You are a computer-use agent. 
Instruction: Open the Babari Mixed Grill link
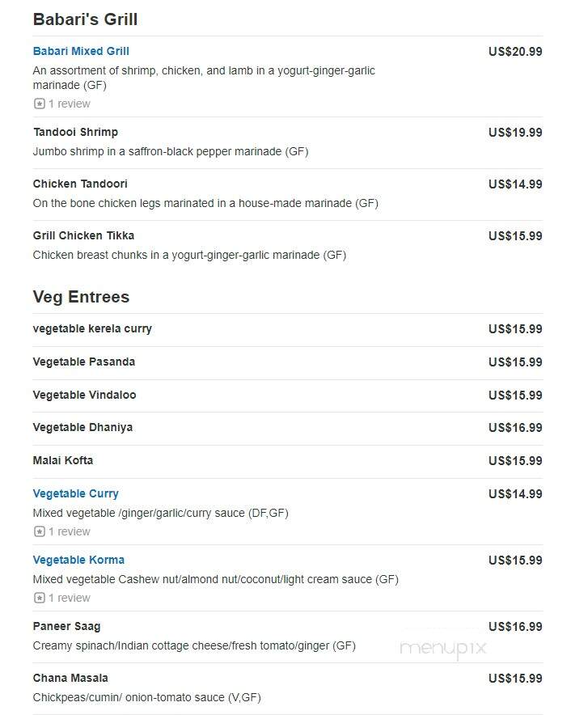pyautogui.click(x=81, y=51)
